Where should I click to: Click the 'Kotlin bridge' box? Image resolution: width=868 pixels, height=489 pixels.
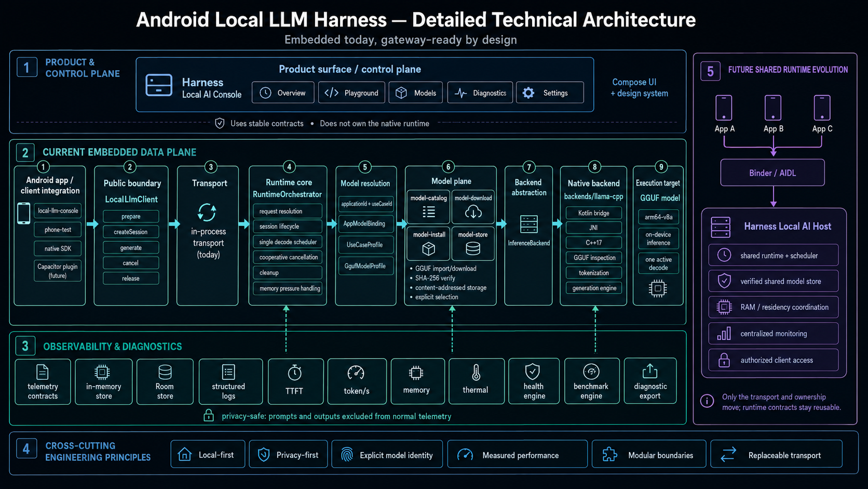594,213
